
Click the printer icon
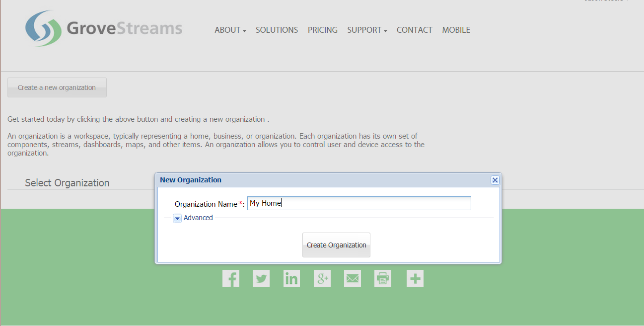tap(383, 278)
